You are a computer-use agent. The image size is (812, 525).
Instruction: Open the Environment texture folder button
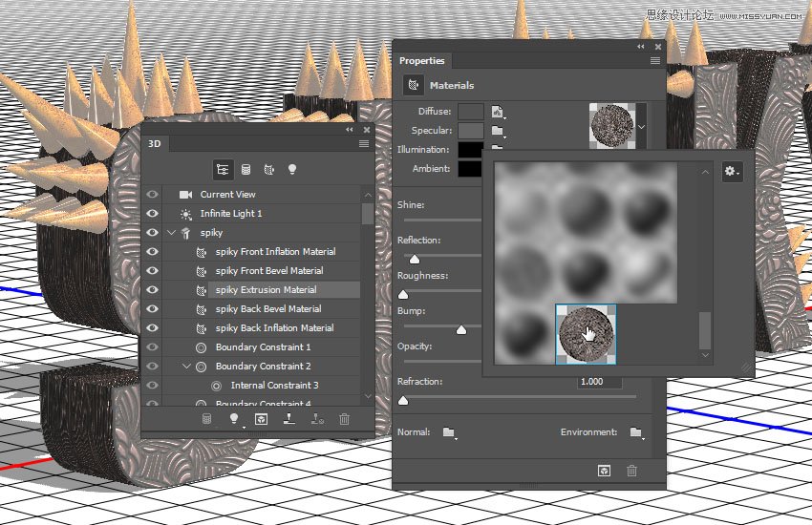(x=636, y=432)
